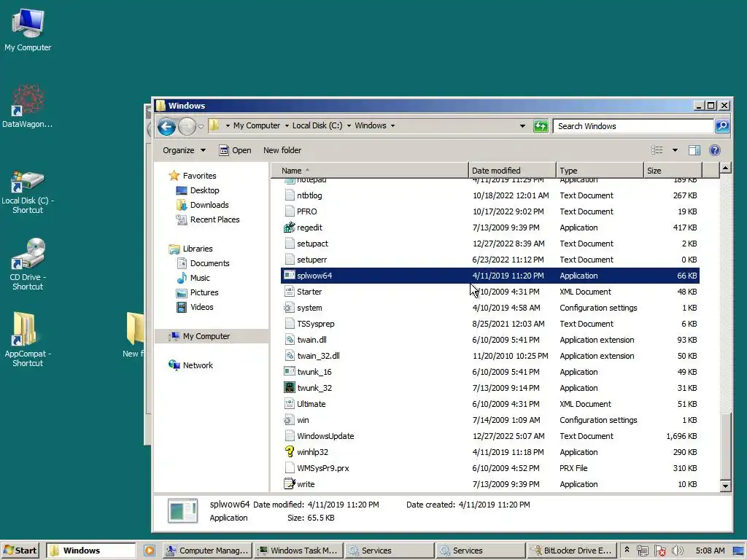Click the green refresh address button
This screenshot has height=560, width=747.
[541, 126]
